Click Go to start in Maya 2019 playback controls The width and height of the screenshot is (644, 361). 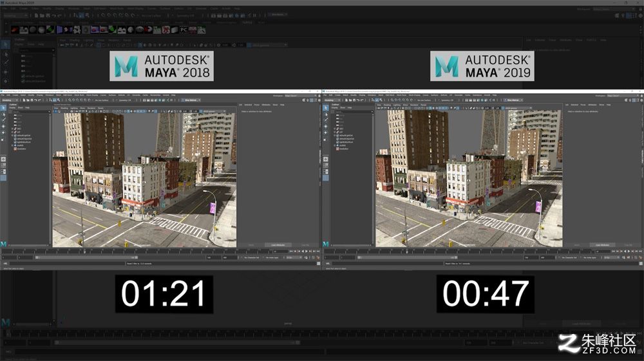614,251
